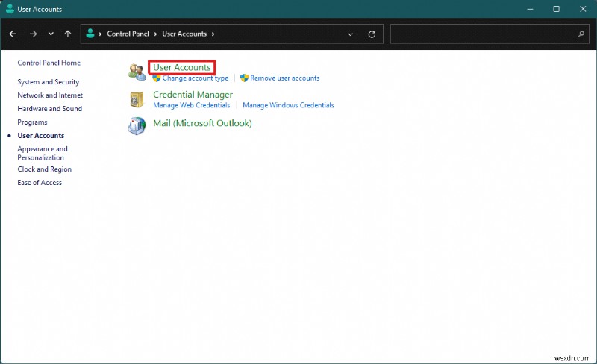Go forward using the forward arrow
Screen dimensions: 597x364
pyautogui.click(x=33, y=34)
